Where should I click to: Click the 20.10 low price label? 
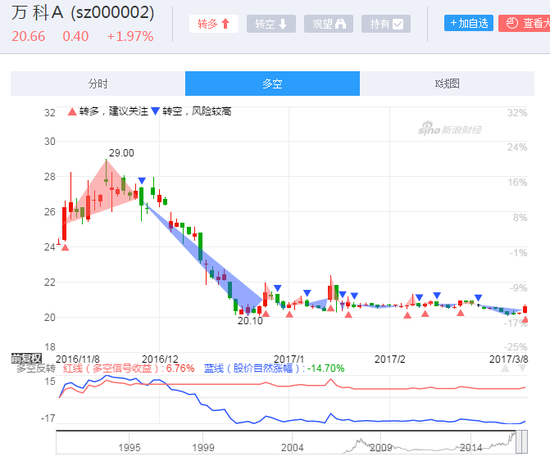point(250,321)
